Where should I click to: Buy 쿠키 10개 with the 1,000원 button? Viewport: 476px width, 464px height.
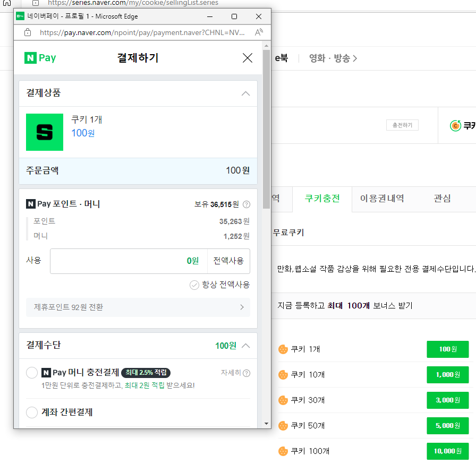[x=447, y=375]
